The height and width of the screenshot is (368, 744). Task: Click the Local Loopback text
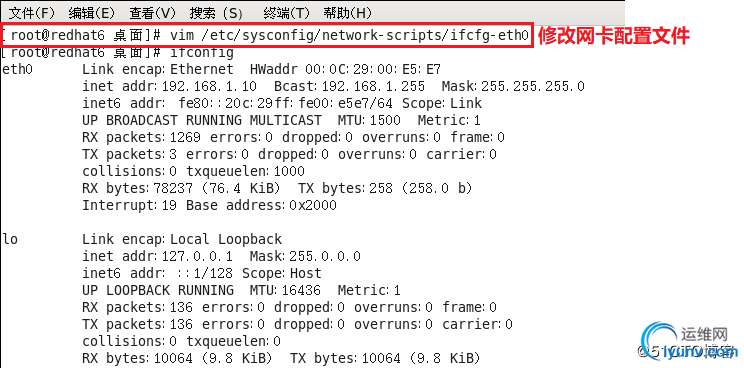pos(226,239)
